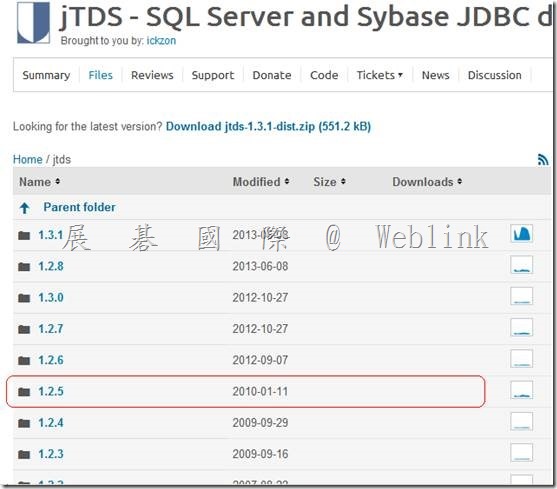Sort the list by Downloads column

(x=427, y=182)
